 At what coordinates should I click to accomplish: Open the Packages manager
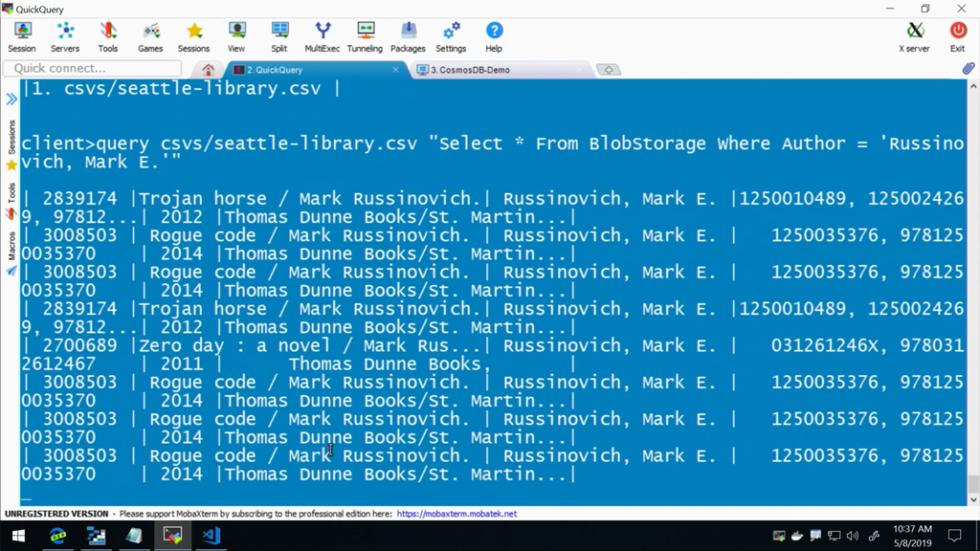[x=408, y=37]
